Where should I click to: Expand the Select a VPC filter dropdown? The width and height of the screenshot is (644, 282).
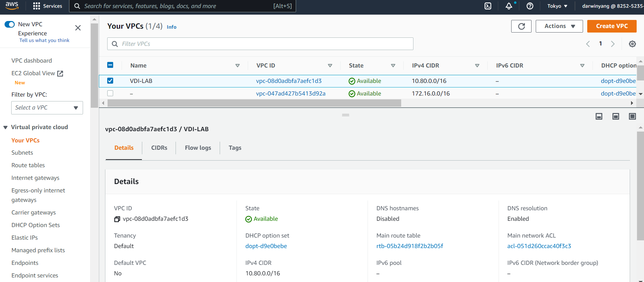pos(47,108)
